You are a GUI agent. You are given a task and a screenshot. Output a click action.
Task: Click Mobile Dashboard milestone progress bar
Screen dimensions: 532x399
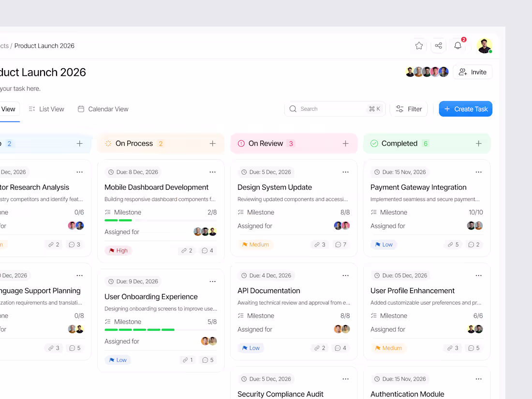click(161, 220)
